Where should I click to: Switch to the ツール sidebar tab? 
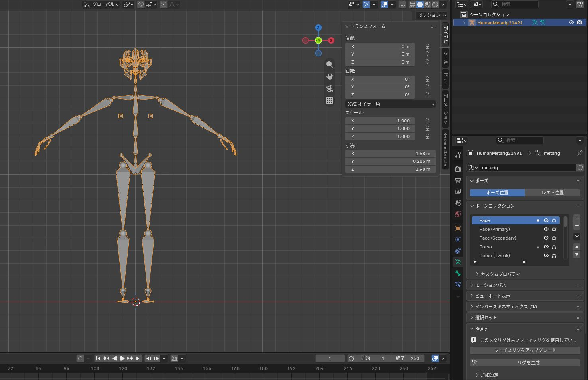[x=445, y=58]
